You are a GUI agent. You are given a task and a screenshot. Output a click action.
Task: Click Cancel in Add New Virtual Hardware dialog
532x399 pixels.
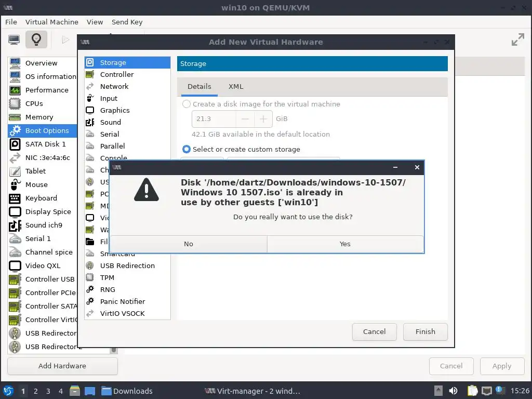(x=374, y=331)
